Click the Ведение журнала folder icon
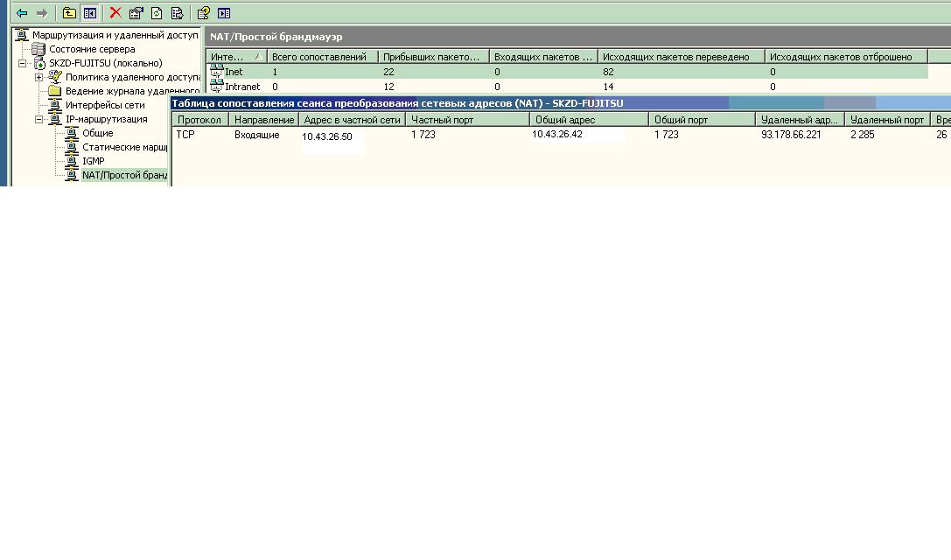Viewport: 951px width, 560px height. [x=54, y=91]
